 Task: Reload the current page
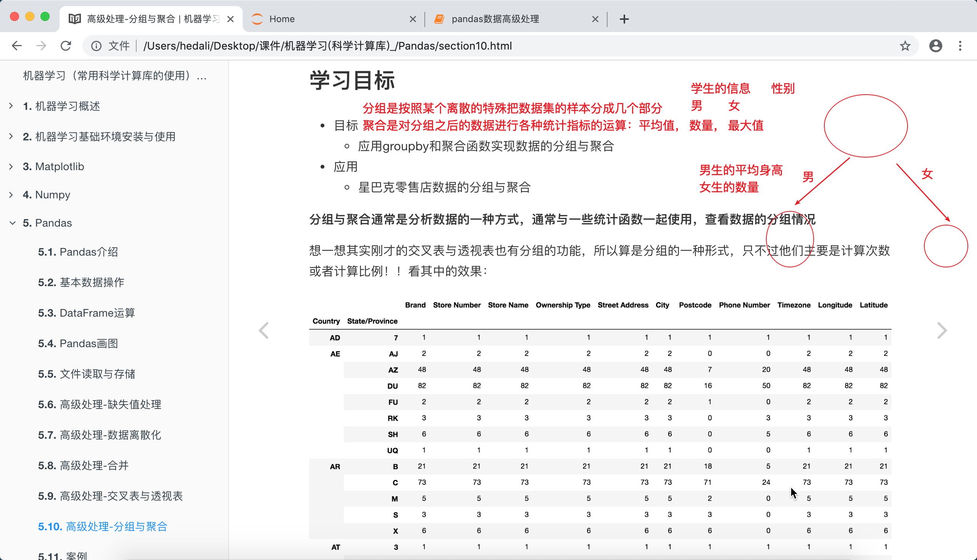pos(66,46)
